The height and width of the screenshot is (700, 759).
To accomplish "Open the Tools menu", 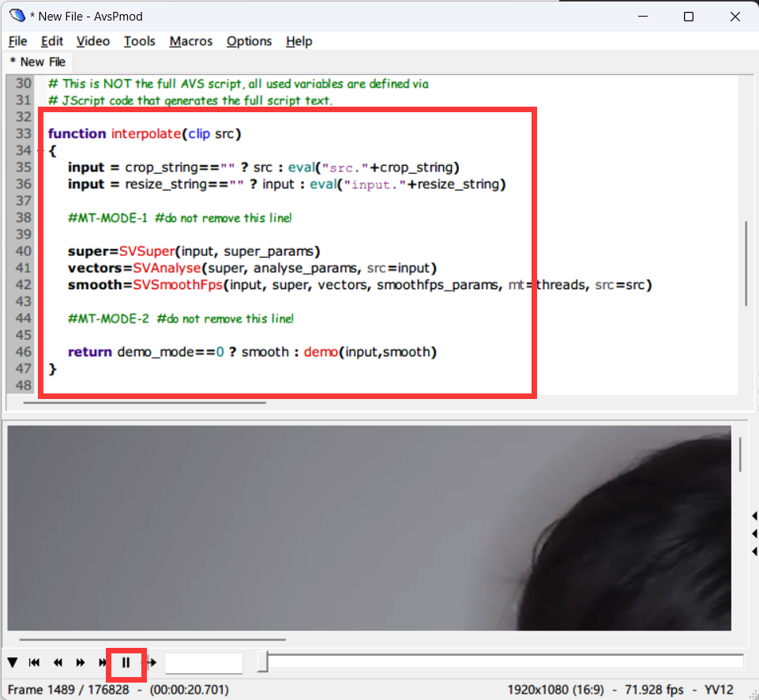I will 140,41.
